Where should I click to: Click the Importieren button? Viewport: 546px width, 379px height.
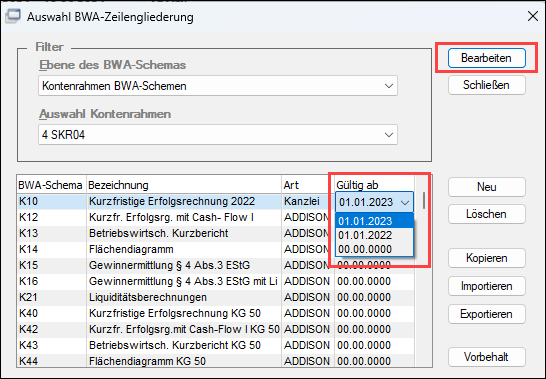point(486,286)
